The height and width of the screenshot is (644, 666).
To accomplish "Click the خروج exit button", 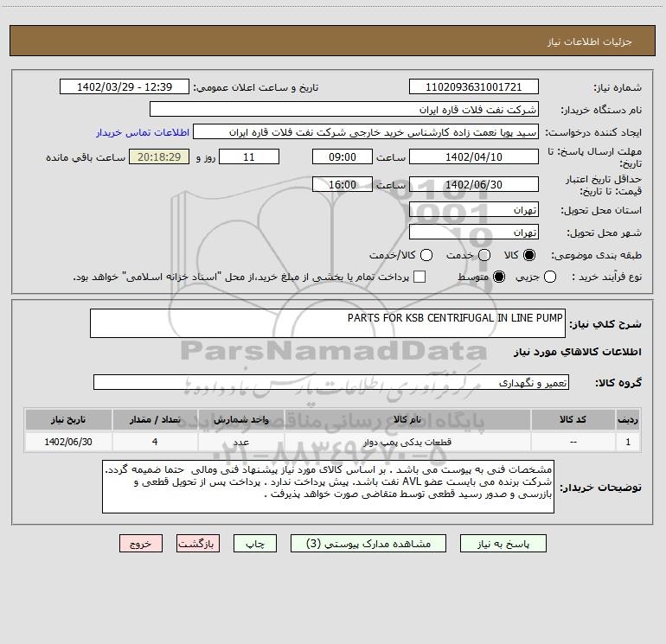I will (x=141, y=544).
